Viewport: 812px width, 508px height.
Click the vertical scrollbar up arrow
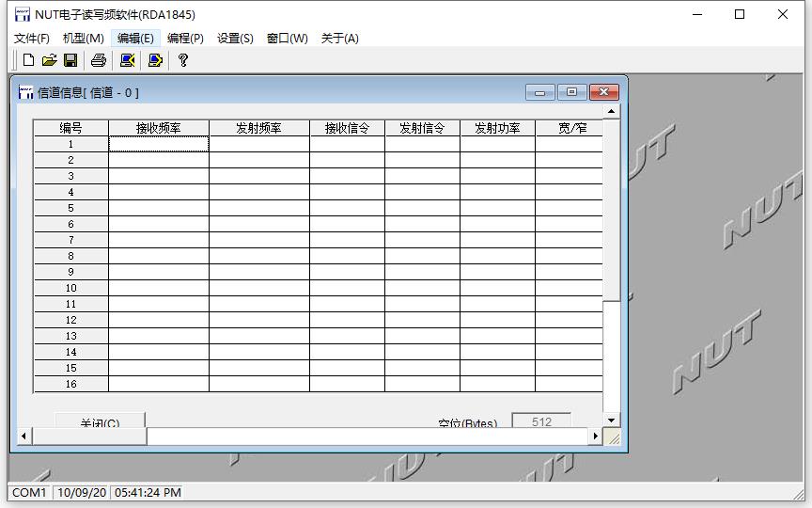coord(611,111)
